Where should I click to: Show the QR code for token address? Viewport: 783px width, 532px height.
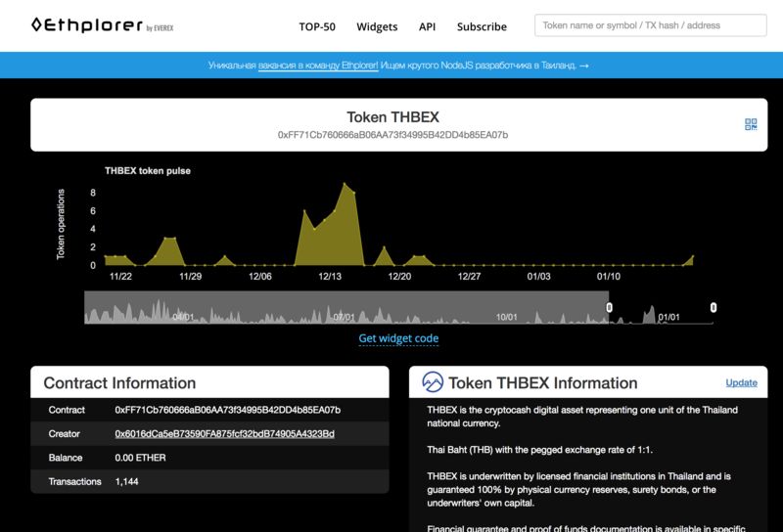751,124
